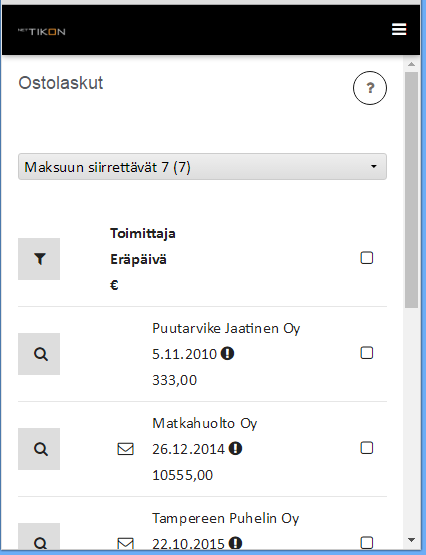Click overdue warning icon beside 22.10.2015
Image resolution: width=426 pixels, height=555 pixels.
tap(235, 543)
